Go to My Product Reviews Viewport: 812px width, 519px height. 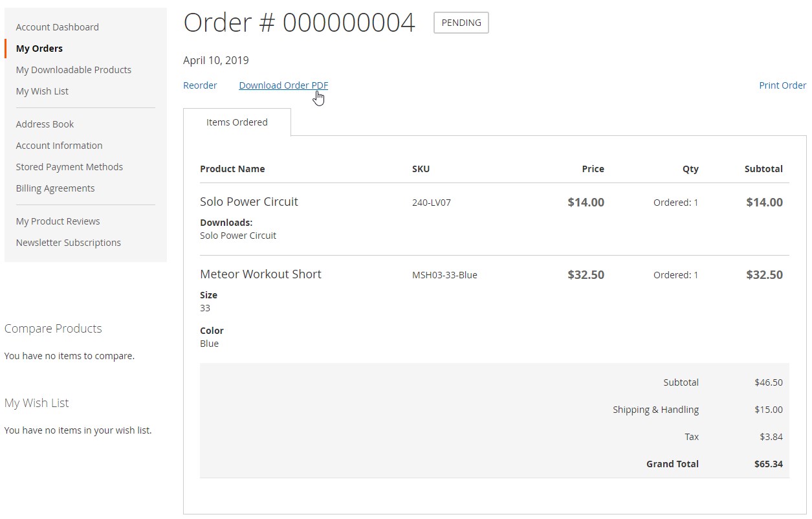point(58,221)
